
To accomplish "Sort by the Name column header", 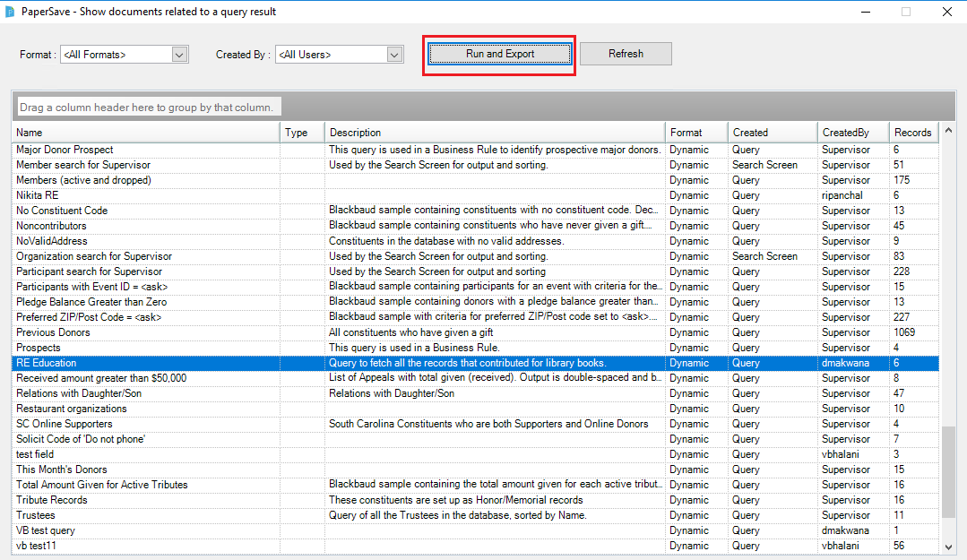I will pyautogui.click(x=146, y=133).
